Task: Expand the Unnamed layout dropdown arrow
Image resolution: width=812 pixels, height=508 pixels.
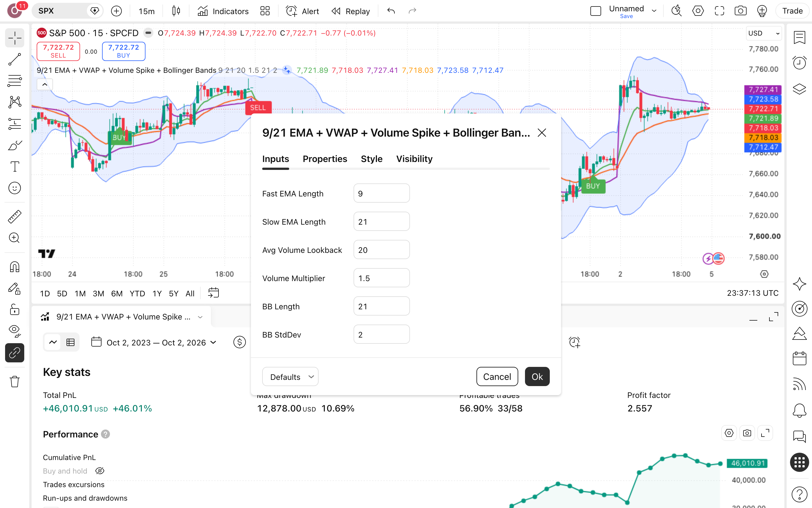Action: (654, 11)
